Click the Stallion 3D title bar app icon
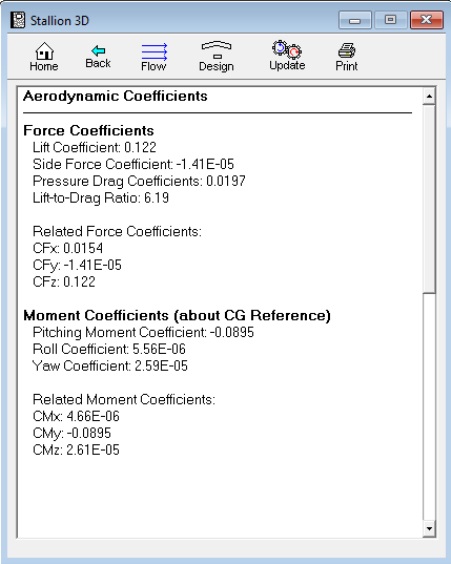 [17, 20]
